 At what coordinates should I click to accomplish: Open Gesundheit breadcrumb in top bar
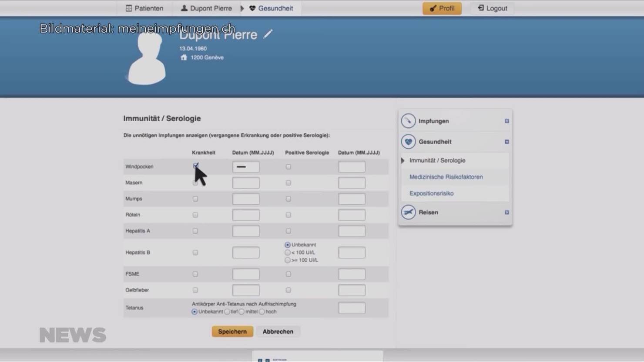point(271,8)
